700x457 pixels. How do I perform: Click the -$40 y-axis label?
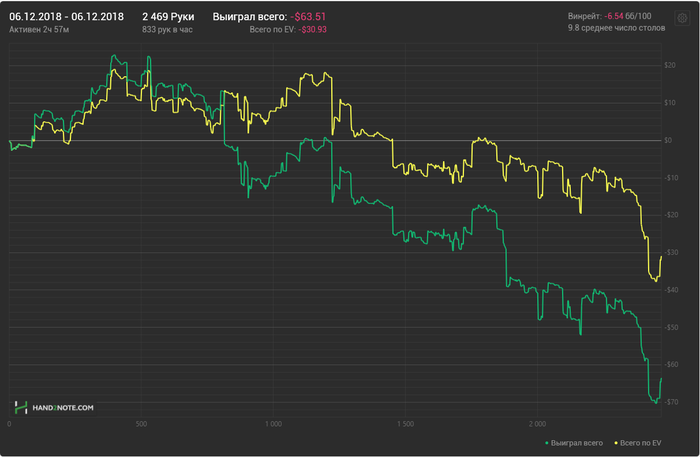coord(671,290)
